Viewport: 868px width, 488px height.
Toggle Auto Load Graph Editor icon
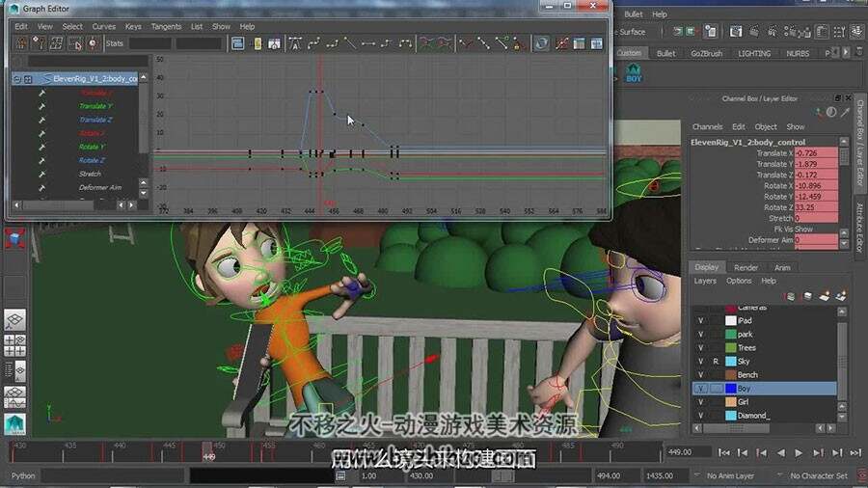click(x=542, y=43)
